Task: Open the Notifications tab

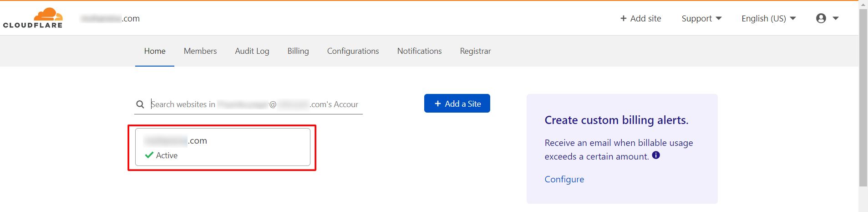Action: (x=419, y=51)
